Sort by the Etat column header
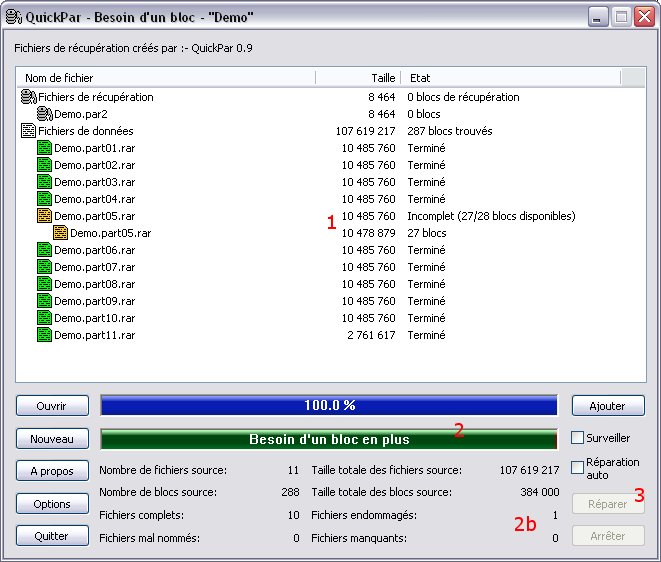This screenshot has height=562, width=661. [511, 78]
